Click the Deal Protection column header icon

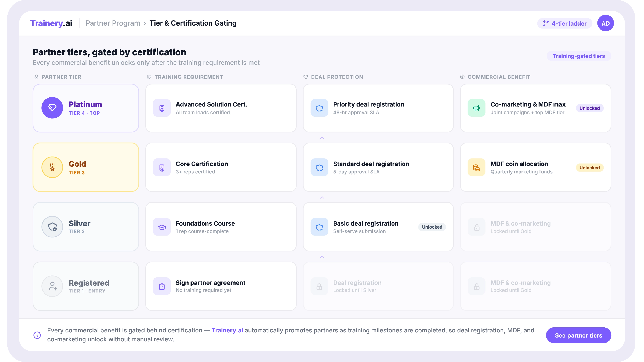[306, 77]
